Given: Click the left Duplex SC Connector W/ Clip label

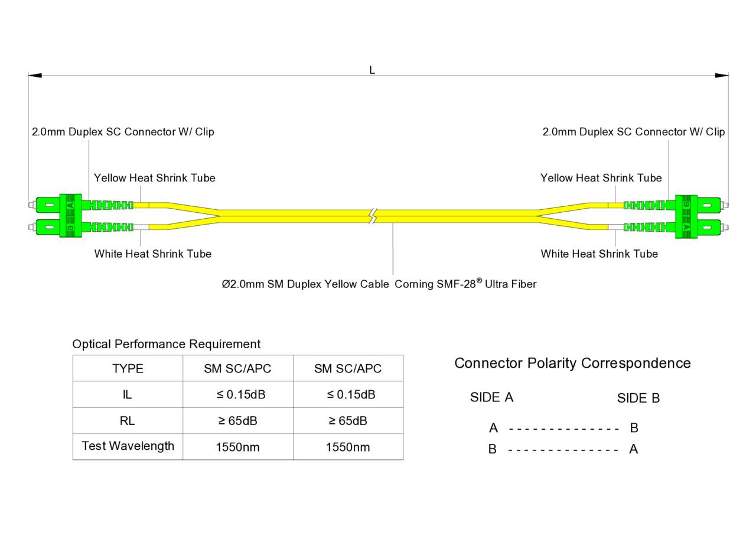Looking at the screenshot, I should click(x=123, y=132).
